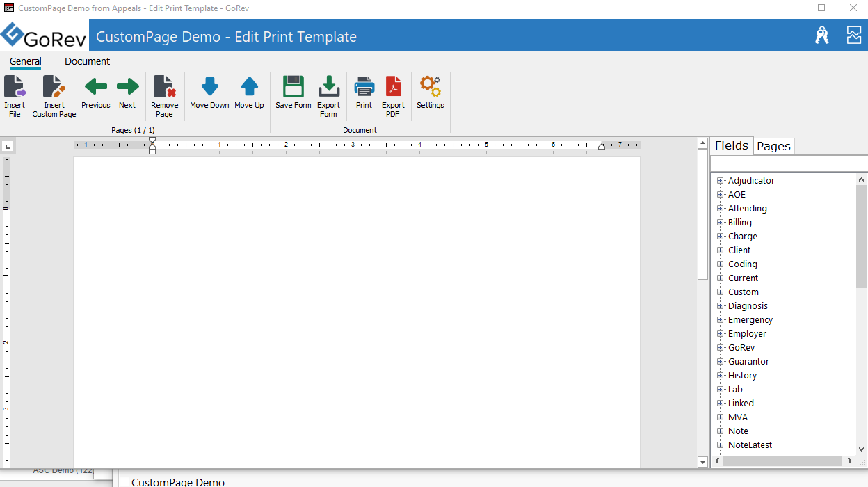Viewport: 868px width, 487px height.
Task: Click the fields tree scroll-left arrow
Action: coord(716,461)
